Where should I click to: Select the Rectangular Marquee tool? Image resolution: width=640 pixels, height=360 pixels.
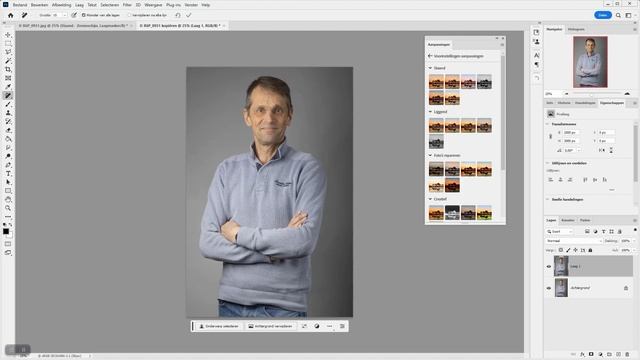(8, 44)
